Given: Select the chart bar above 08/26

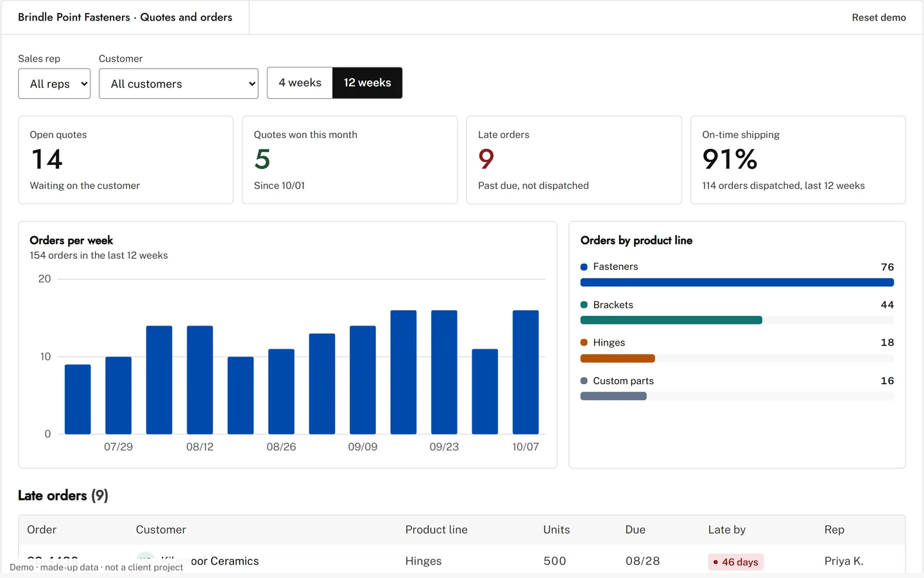Looking at the screenshot, I should pos(281,392).
